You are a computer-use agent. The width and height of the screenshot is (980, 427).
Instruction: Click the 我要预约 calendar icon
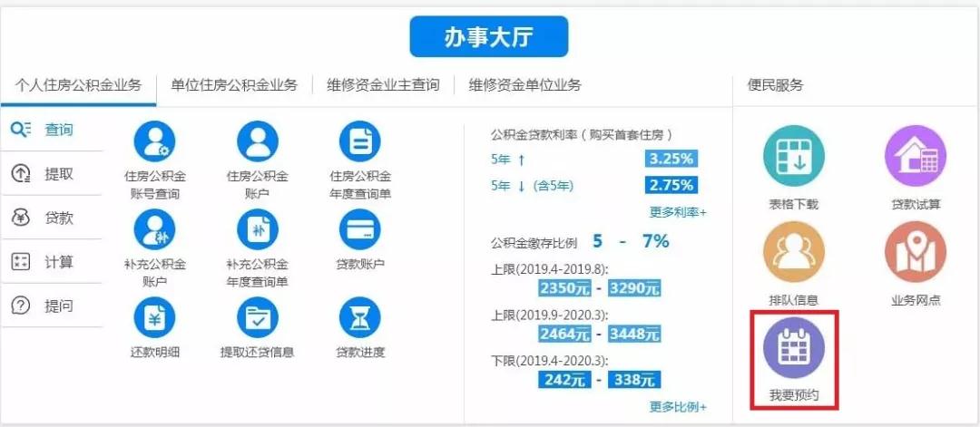794,348
